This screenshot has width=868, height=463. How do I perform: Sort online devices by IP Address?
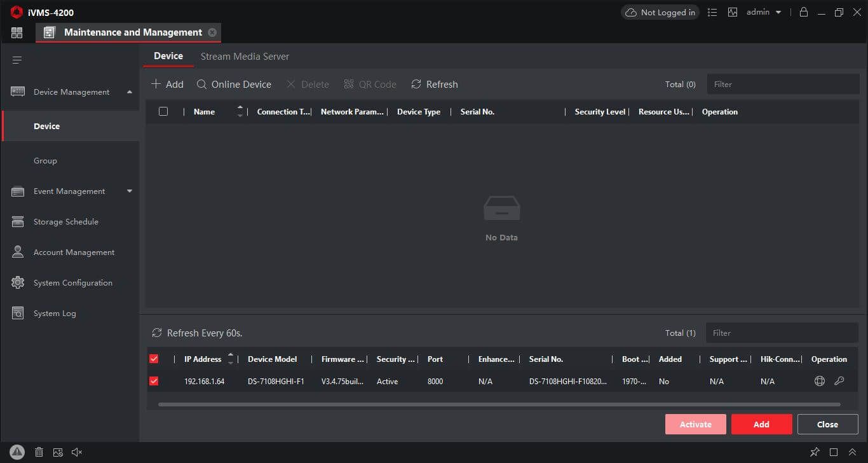231,359
